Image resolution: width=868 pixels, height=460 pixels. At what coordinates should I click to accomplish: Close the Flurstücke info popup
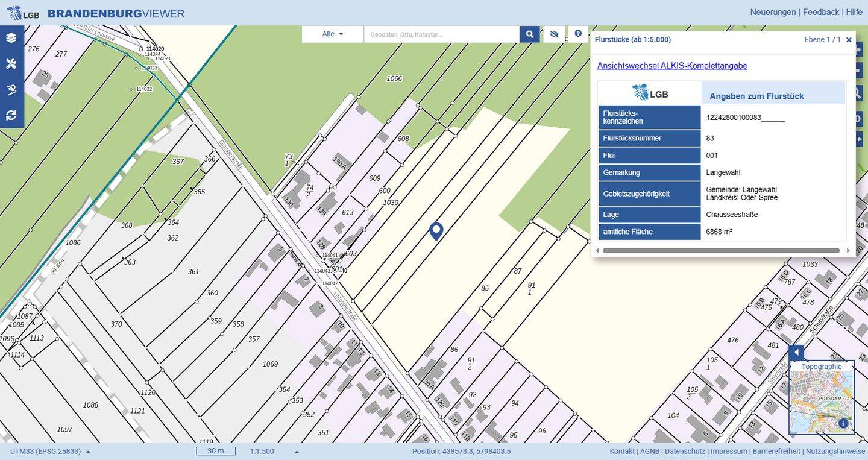click(849, 40)
